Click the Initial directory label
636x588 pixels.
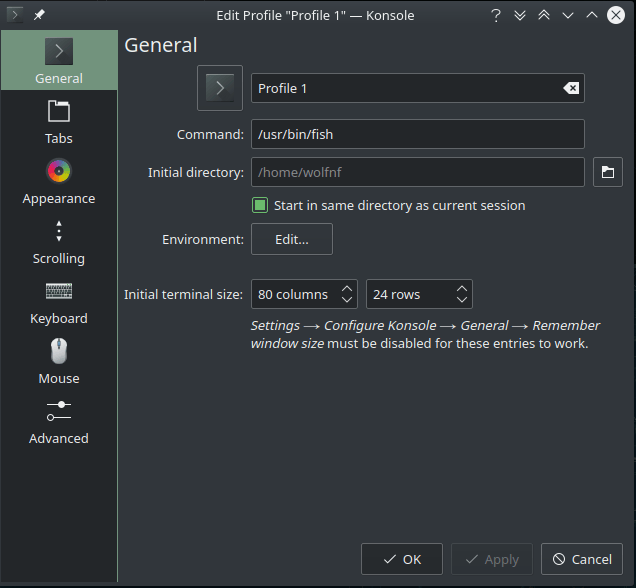196,172
